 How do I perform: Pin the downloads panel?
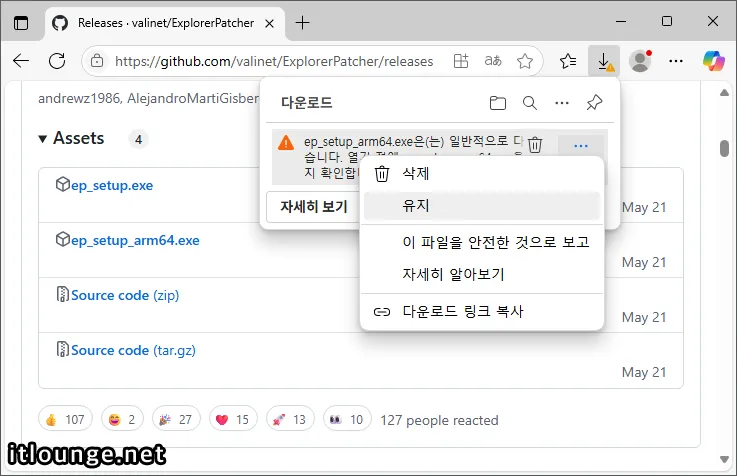click(x=594, y=103)
